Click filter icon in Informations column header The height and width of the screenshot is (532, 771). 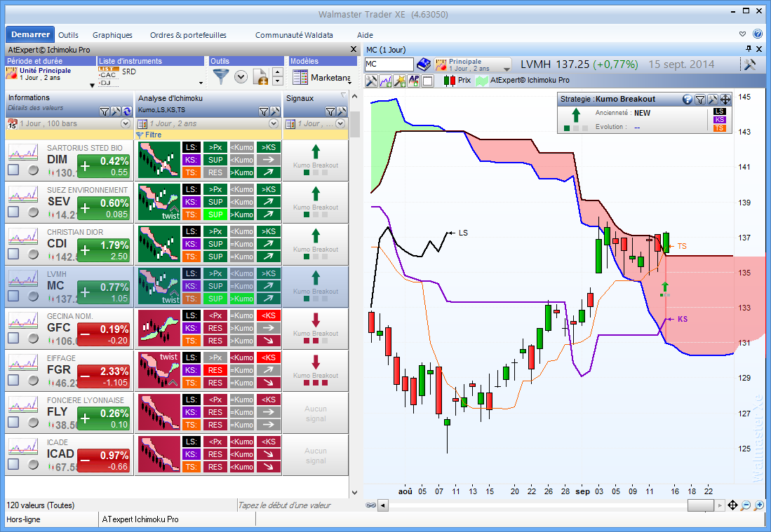pos(105,111)
